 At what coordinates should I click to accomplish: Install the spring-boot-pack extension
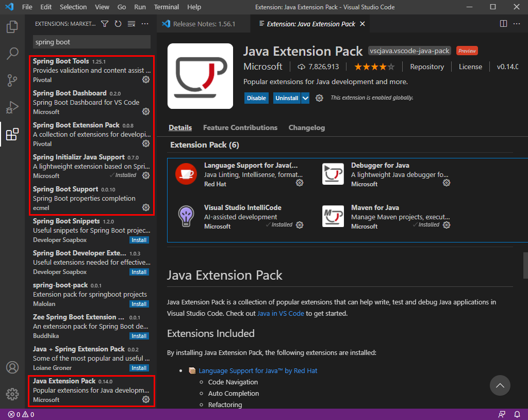(x=139, y=304)
